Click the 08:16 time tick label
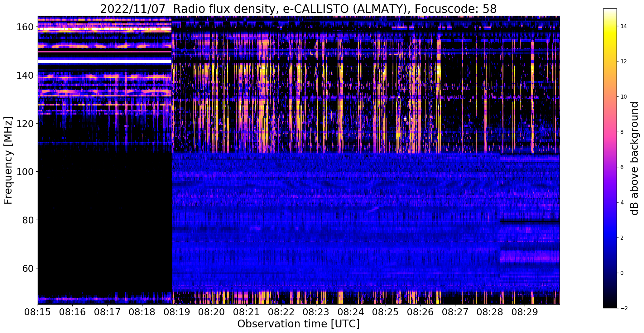 (x=73, y=312)
